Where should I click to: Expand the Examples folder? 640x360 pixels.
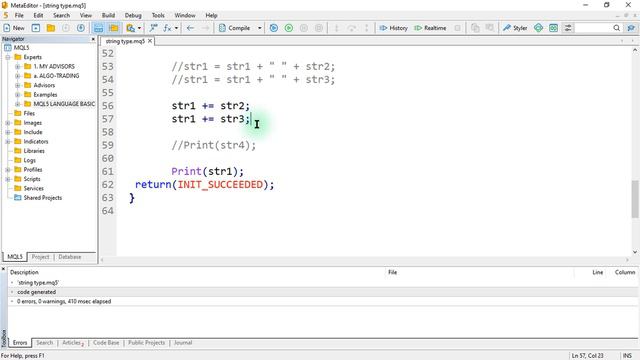18,94
